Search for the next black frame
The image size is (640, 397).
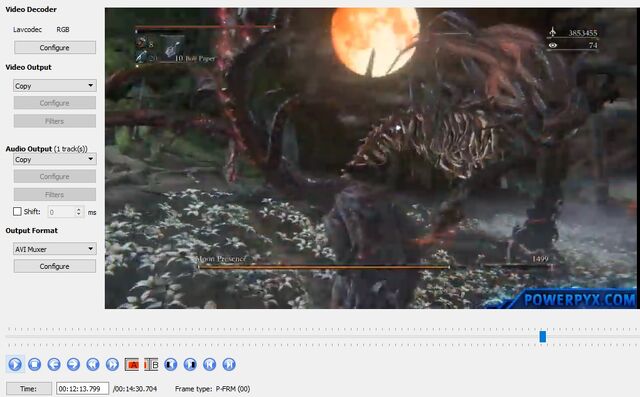pos(190,364)
